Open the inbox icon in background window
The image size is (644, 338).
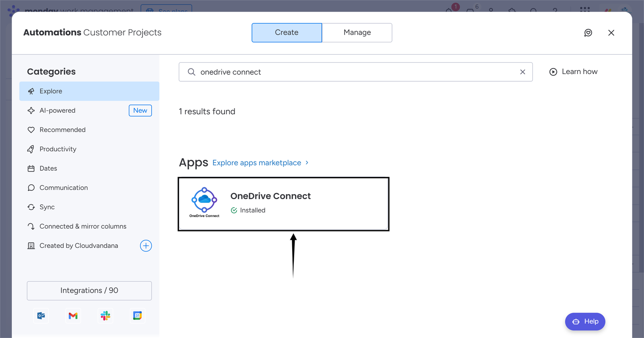pyautogui.click(x=470, y=10)
